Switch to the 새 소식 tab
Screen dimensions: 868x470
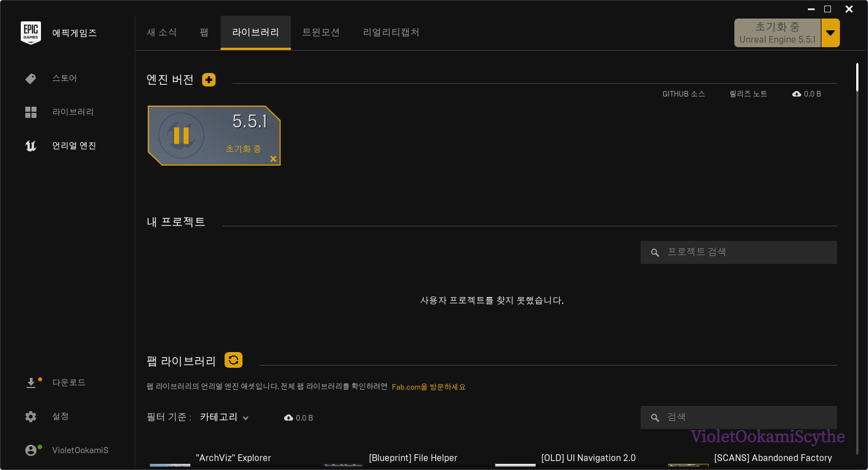[x=162, y=33]
